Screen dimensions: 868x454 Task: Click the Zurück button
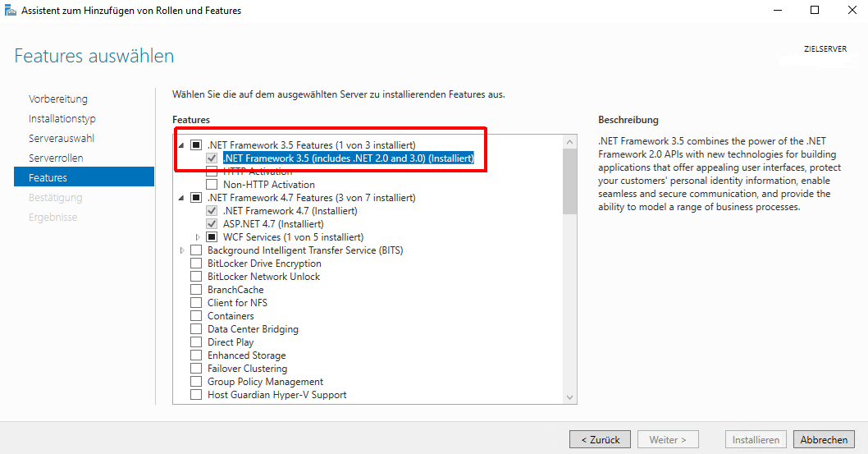pyautogui.click(x=600, y=439)
